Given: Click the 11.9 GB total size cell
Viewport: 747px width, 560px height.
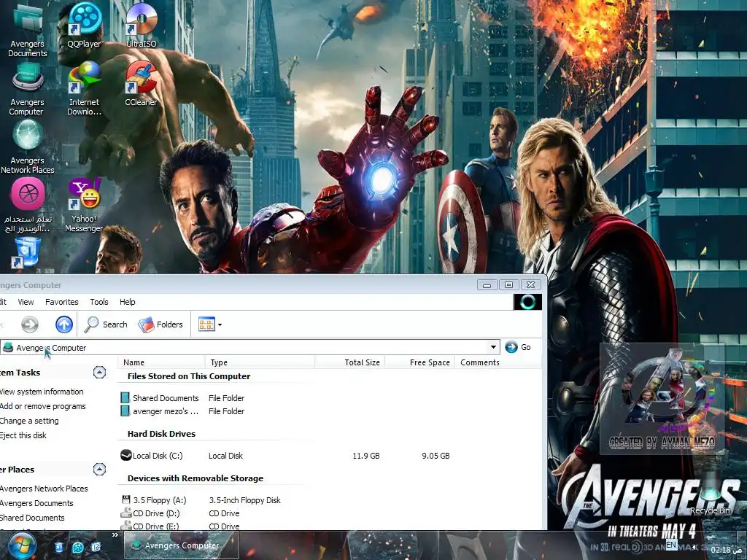Looking at the screenshot, I should pos(366,456).
